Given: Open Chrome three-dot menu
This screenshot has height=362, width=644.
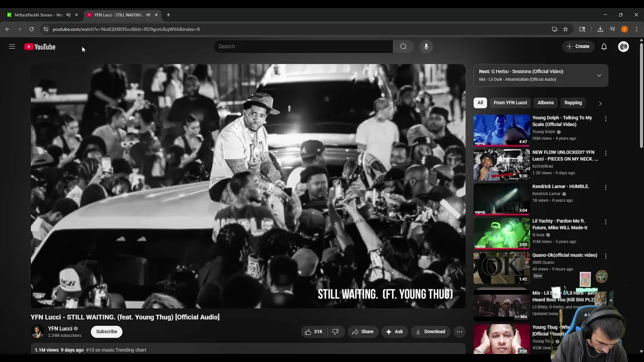Looking at the screenshot, I should (x=636, y=29).
